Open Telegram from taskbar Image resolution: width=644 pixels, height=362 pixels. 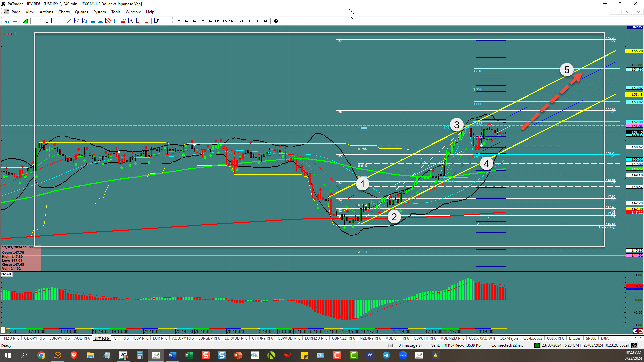[386, 355]
